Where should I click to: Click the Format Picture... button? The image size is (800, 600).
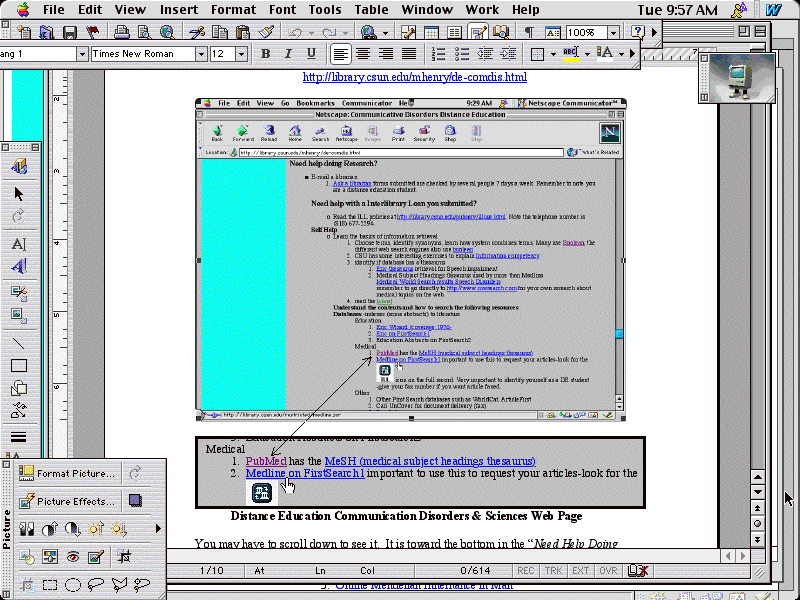[x=67, y=473]
